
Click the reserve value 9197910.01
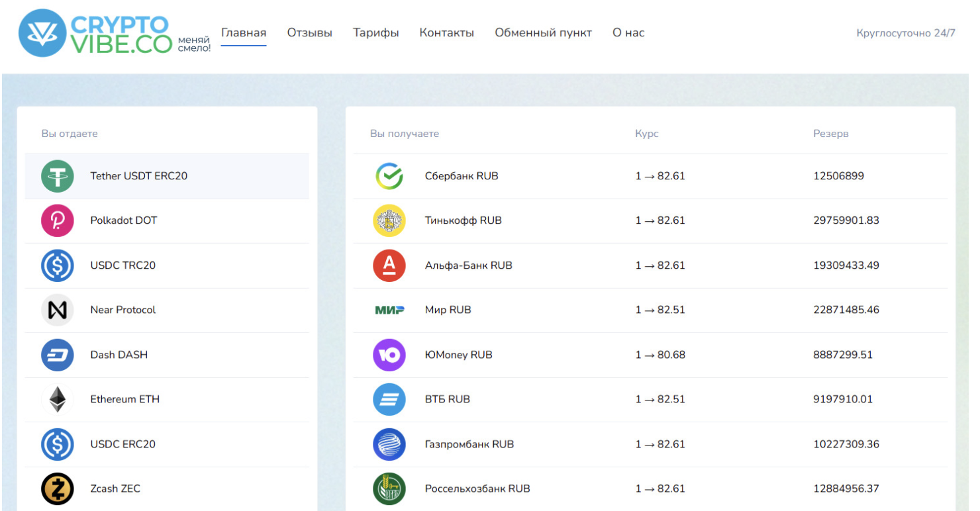point(843,399)
